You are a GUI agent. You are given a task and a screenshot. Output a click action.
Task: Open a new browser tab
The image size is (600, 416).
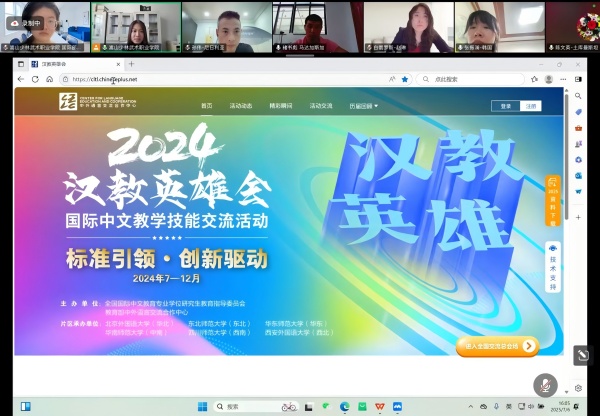click(131, 64)
